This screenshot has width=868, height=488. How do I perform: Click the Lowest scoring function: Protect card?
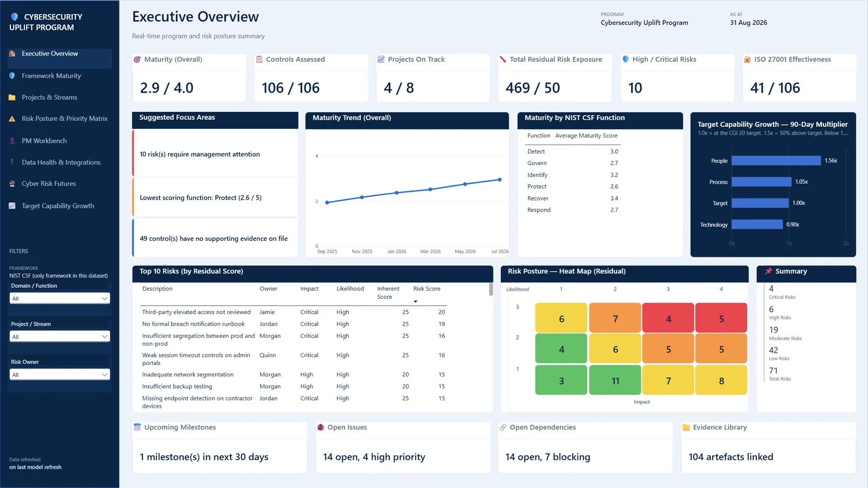pos(215,197)
